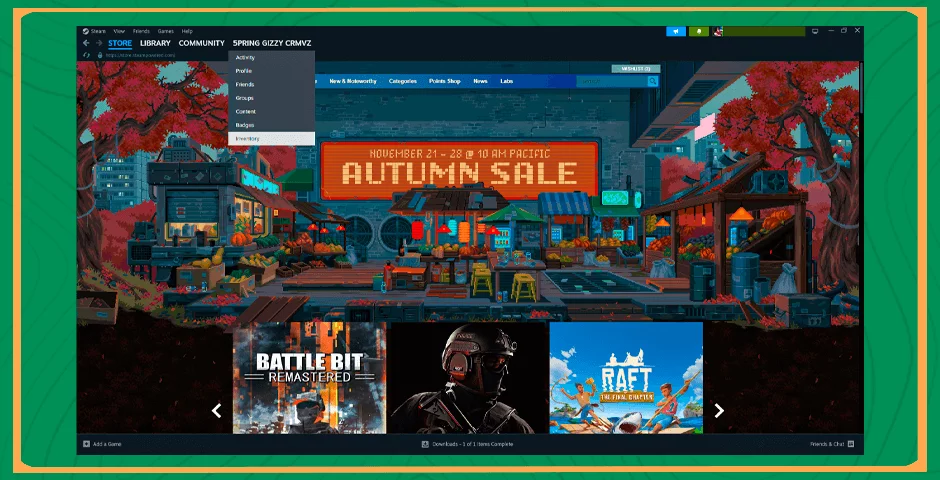Click the Downloads status icon
The image size is (940, 480).
[425, 444]
